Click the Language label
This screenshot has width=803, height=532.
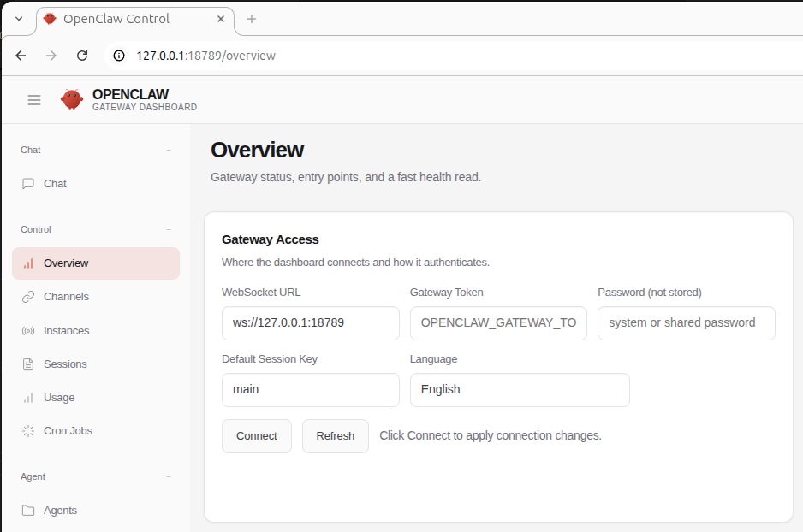tap(433, 359)
